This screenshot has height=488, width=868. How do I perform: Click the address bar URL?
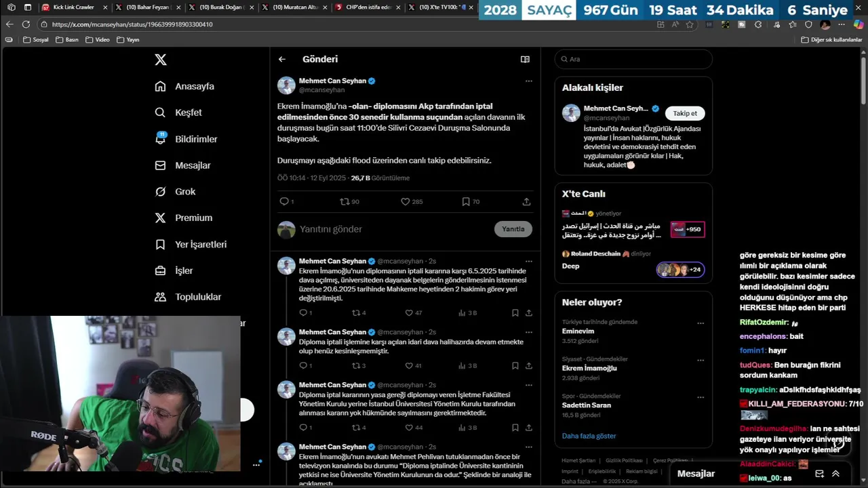[132, 24]
